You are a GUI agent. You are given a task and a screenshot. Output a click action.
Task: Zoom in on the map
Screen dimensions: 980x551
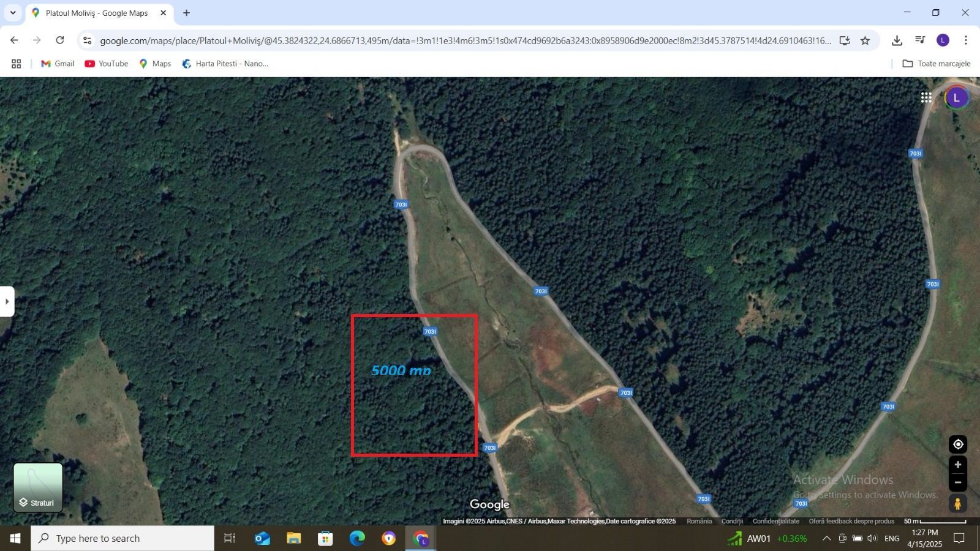click(958, 465)
